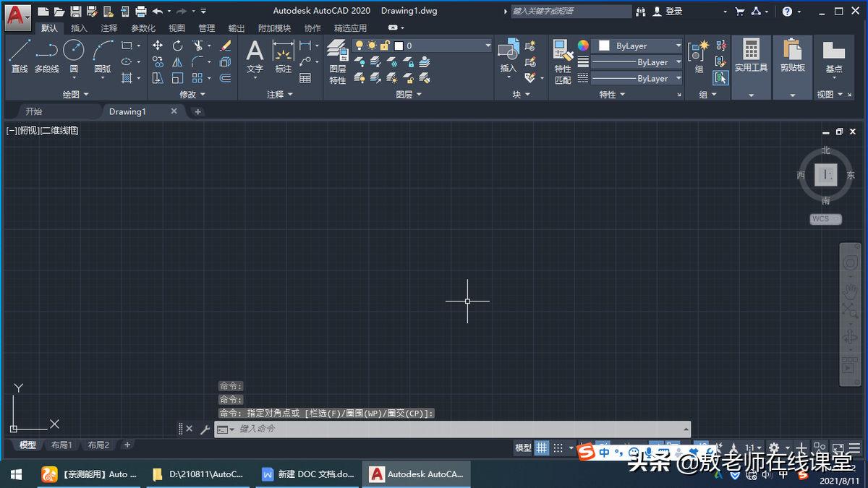Viewport: 868px width, 488px height.
Task: Click the command line input field
Action: click(456, 429)
